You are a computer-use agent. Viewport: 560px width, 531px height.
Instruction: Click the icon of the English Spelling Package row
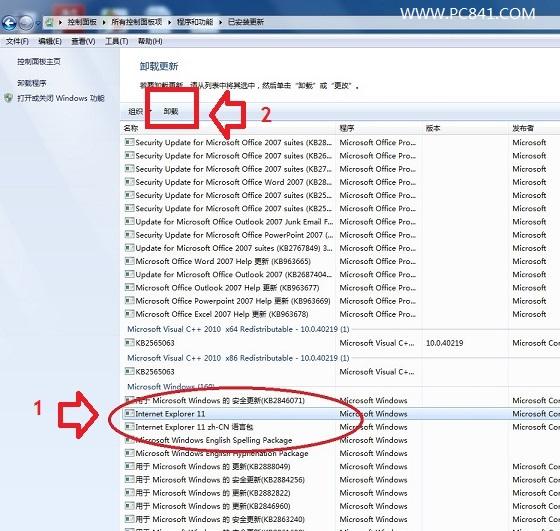click(129, 440)
